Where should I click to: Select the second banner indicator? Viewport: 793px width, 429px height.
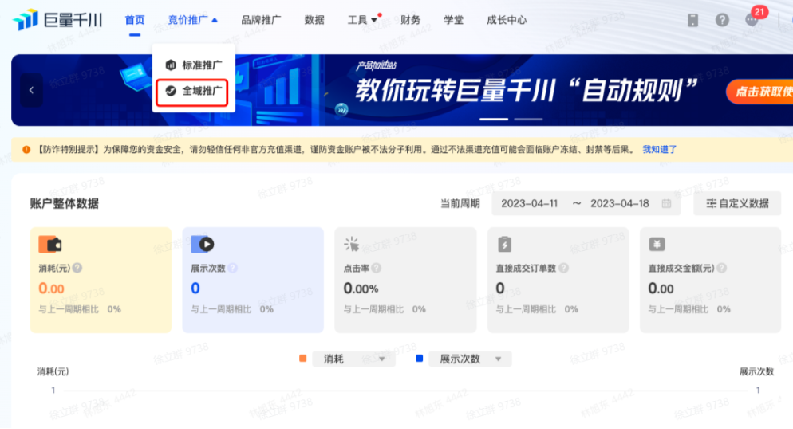pyautogui.click(x=528, y=119)
